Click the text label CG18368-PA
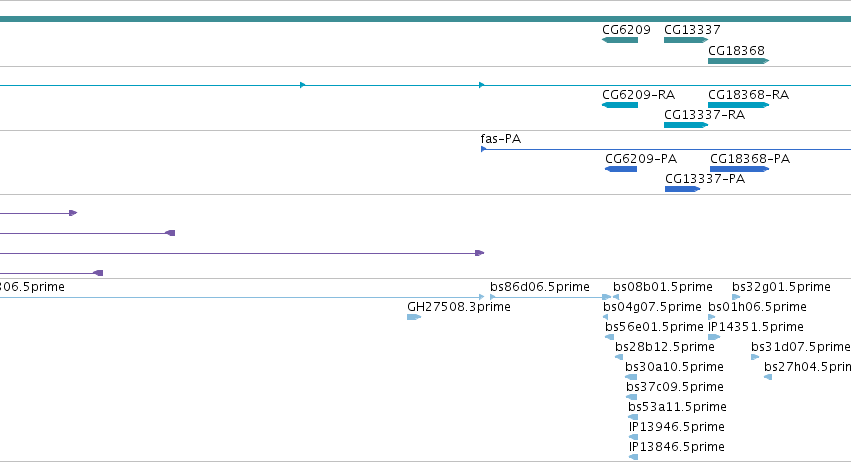This screenshot has height=462, width=851. (x=750, y=159)
